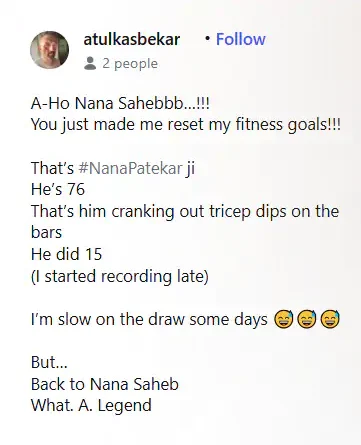Click the last sweat-smile emoji
This screenshot has height=445, width=361.
(330, 319)
